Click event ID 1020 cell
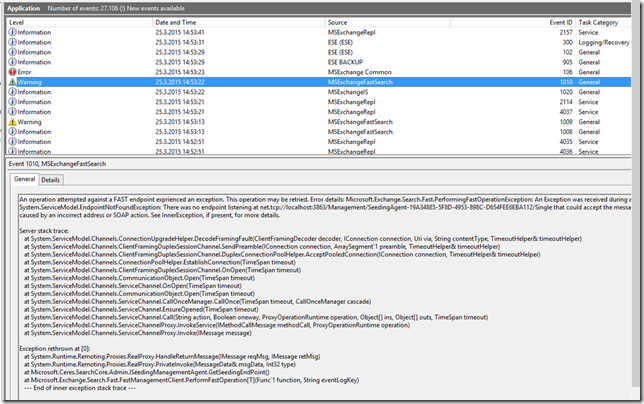 [566, 92]
